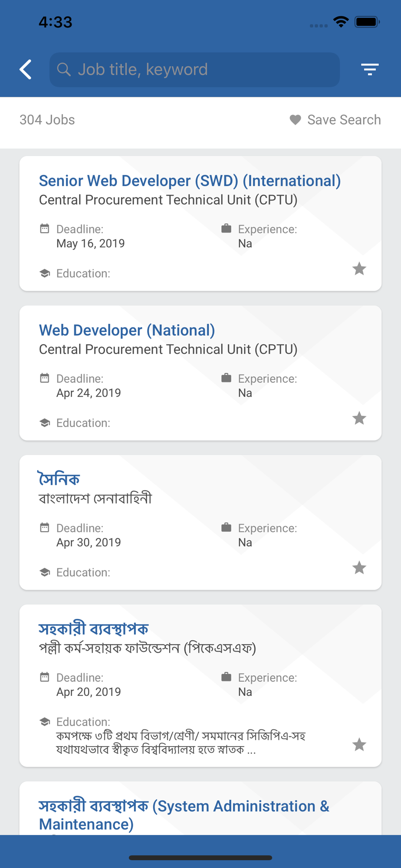The image size is (401, 868).
Task: Tap the Education cap icon in সৈনিক card
Action: 45,572
